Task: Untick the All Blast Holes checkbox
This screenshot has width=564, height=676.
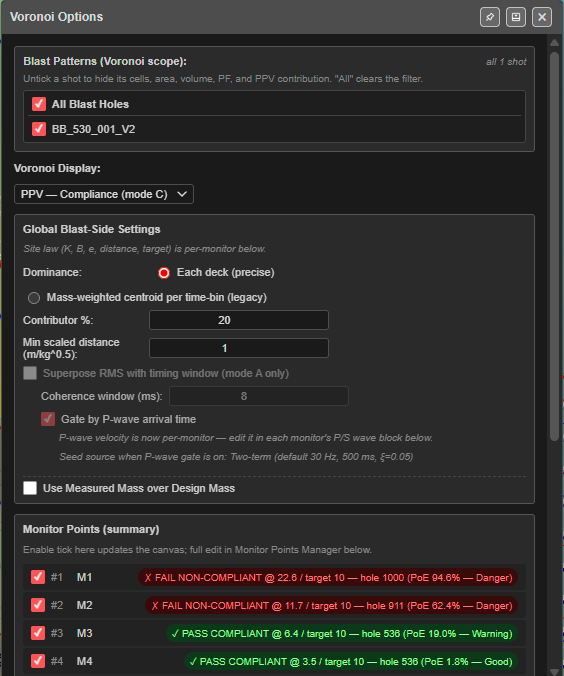Action: pyautogui.click(x=39, y=104)
